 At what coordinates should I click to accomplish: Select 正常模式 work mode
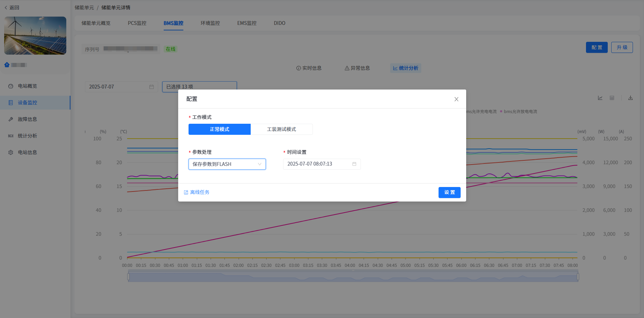[x=220, y=129]
